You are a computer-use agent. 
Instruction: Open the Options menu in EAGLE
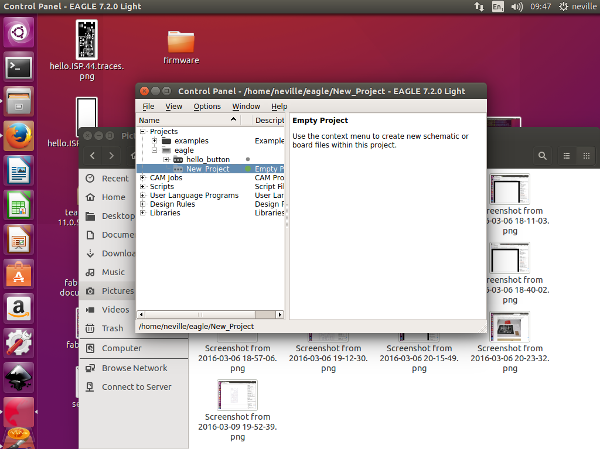point(207,106)
